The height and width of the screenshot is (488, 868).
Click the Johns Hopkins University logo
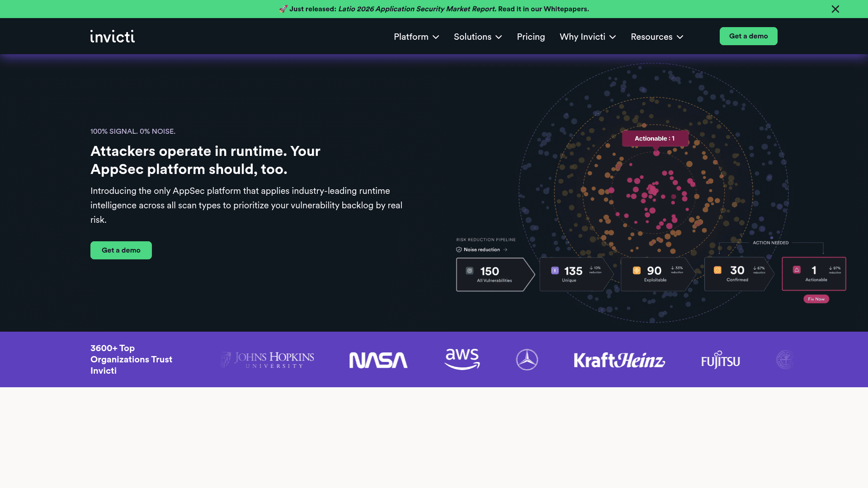coord(267,360)
